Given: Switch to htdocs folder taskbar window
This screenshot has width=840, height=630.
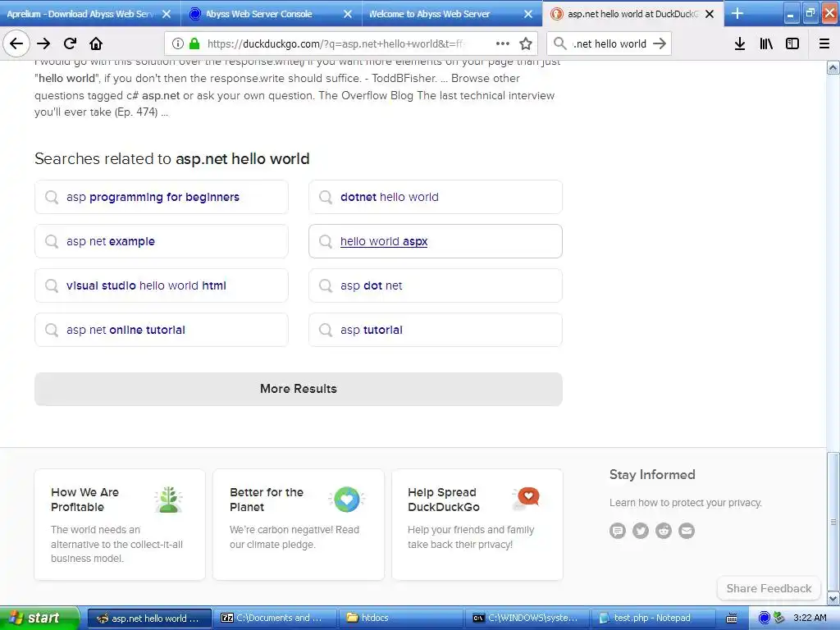Looking at the screenshot, I should [x=400, y=619].
